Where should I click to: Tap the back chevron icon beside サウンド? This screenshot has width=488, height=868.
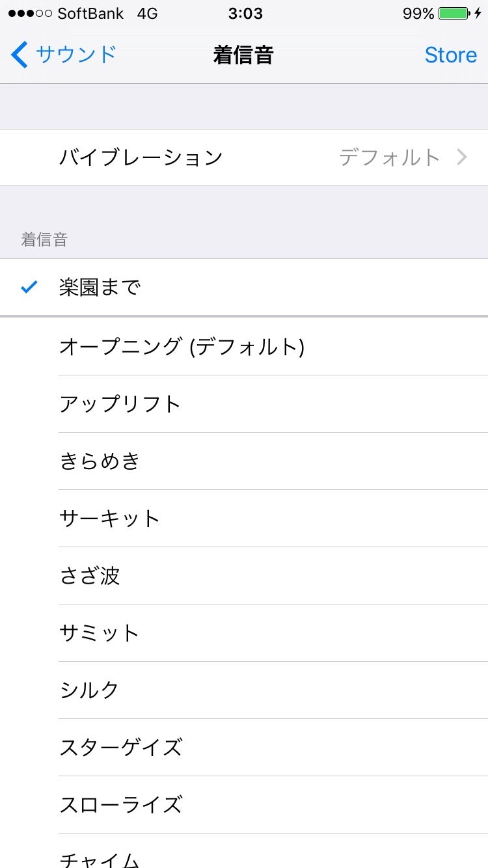pyautogui.click(x=20, y=55)
